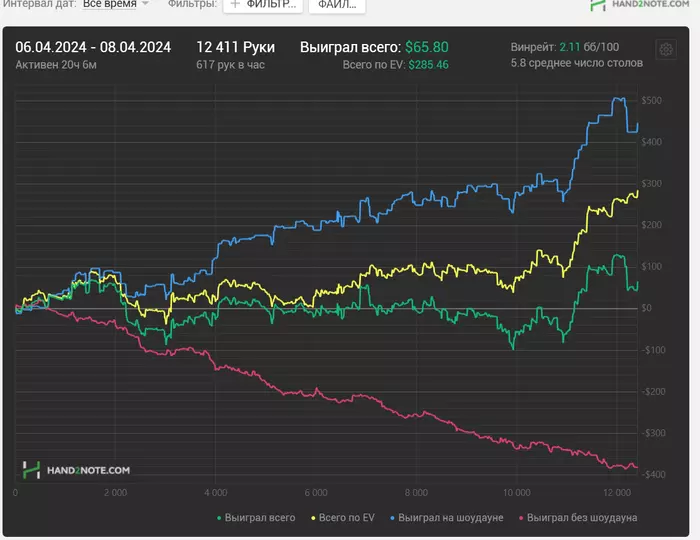Click the '-$400' y-axis label
Screen dimensions: 700x540
click(654, 474)
